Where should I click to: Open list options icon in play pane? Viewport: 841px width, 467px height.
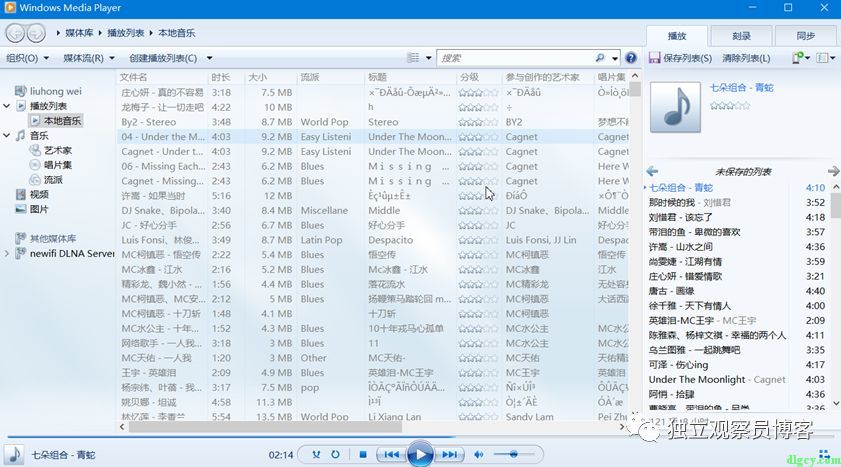(801, 58)
